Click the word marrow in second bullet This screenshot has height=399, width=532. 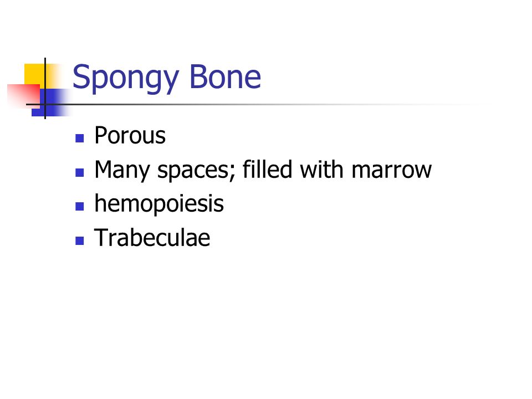click(x=392, y=170)
